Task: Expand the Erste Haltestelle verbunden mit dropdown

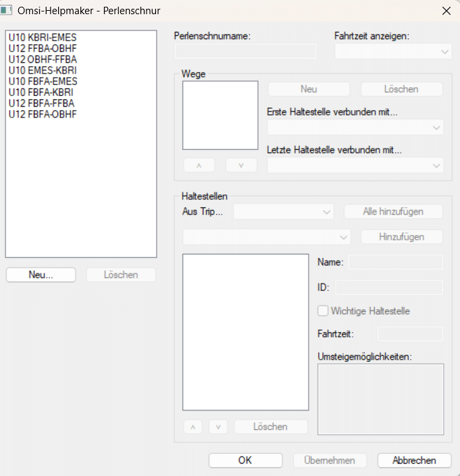Action: 355,127
